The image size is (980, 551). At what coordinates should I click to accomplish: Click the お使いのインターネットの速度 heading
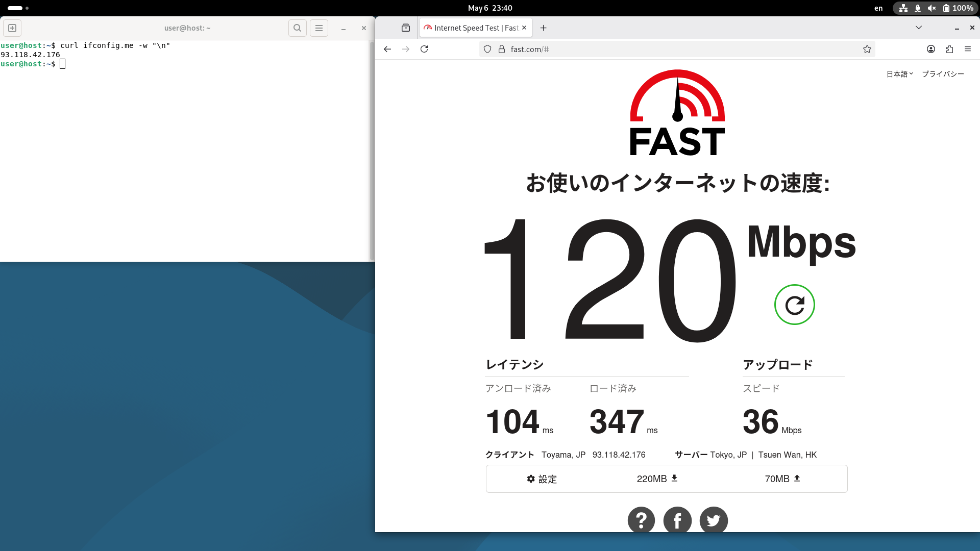[x=677, y=183]
